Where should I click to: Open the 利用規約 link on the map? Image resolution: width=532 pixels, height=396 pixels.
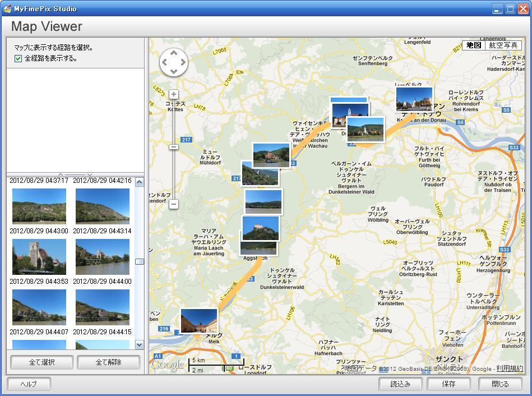(x=509, y=369)
